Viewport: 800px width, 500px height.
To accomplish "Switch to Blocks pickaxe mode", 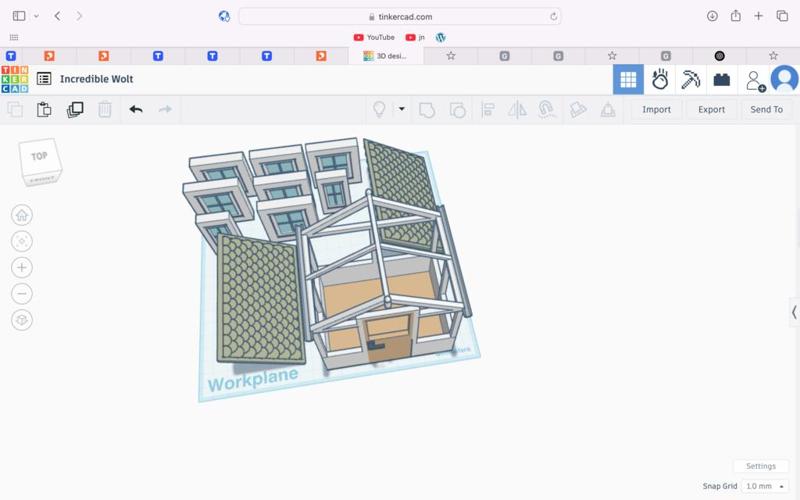I will pyautogui.click(x=690, y=79).
